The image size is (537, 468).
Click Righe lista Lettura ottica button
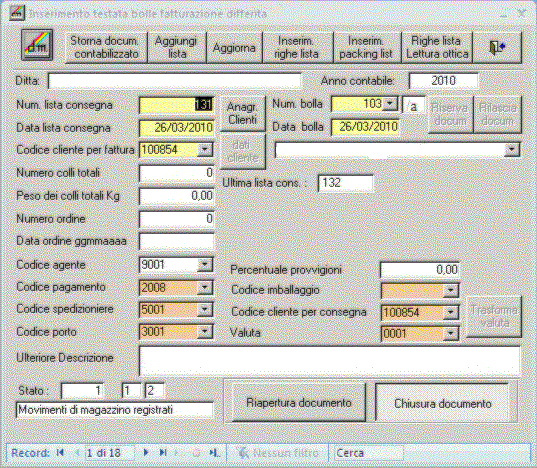437,47
